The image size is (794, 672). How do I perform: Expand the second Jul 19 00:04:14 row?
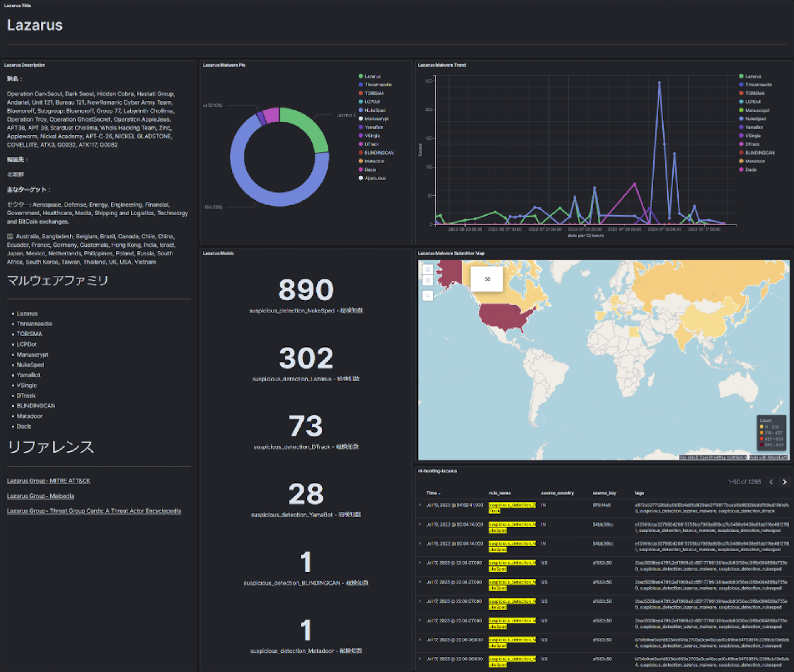(420, 543)
